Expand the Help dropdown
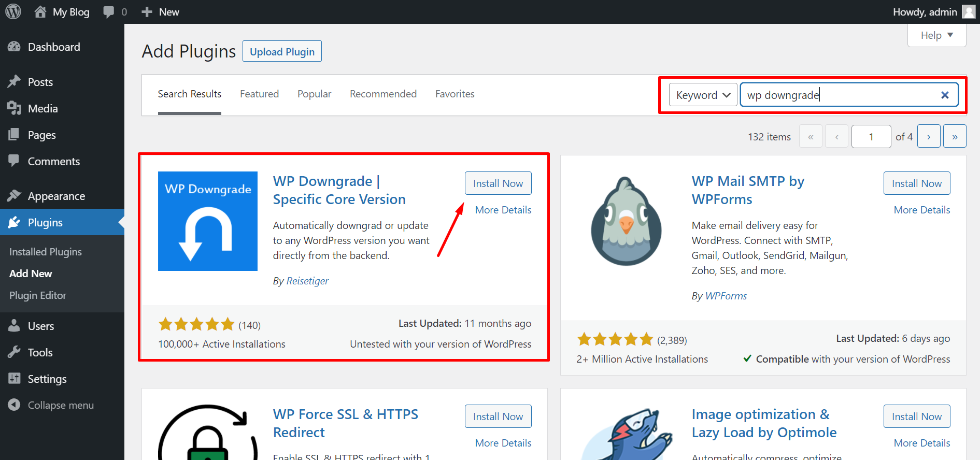The width and height of the screenshot is (980, 460). [x=936, y=35]
